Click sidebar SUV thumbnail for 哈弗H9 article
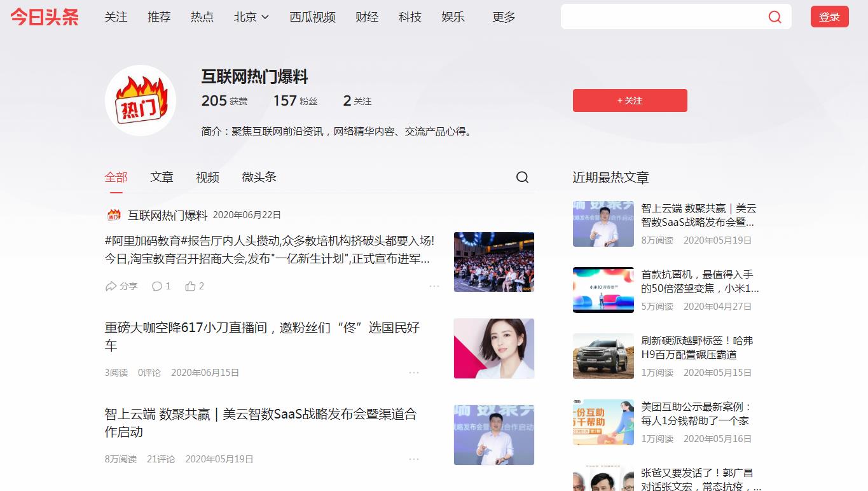 tap(603, 356)
